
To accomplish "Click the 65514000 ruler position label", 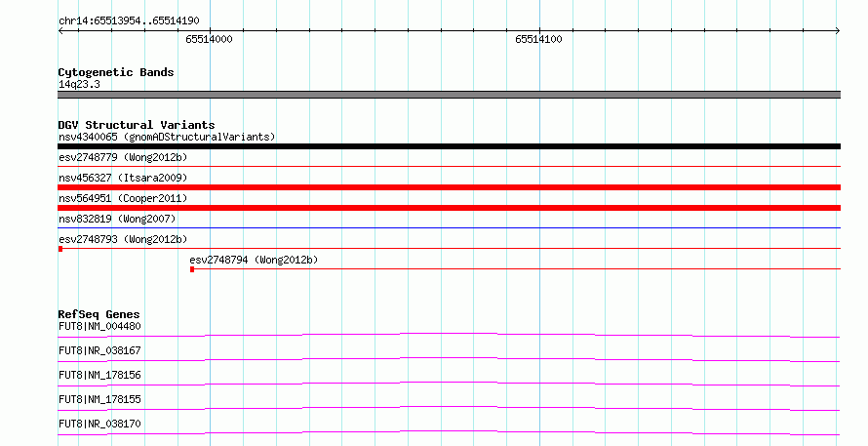I will pos(209,39).
